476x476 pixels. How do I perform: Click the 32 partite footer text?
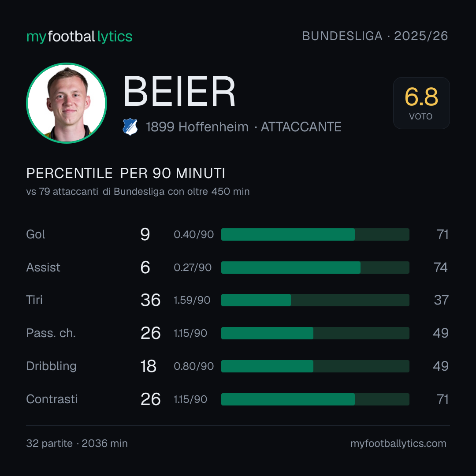coord(49,443)
